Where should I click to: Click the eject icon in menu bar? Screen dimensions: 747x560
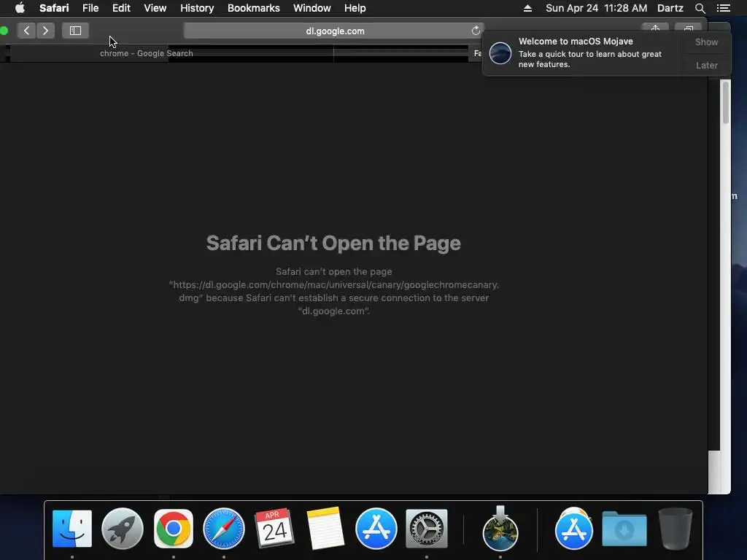coord(527,8)
